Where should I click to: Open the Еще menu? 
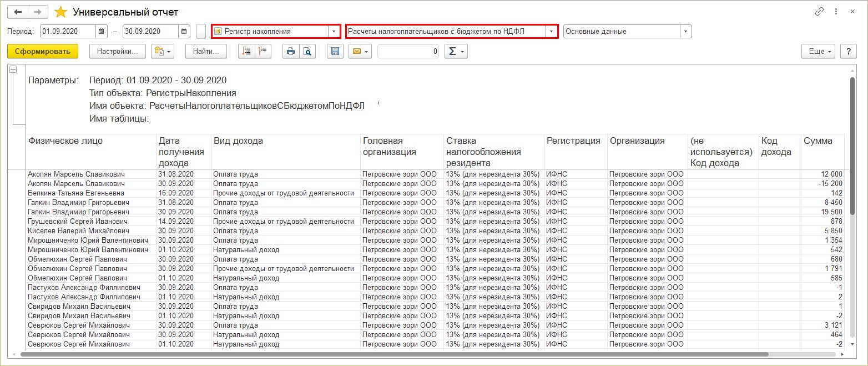pyautogui.click(x=818, y=51)
